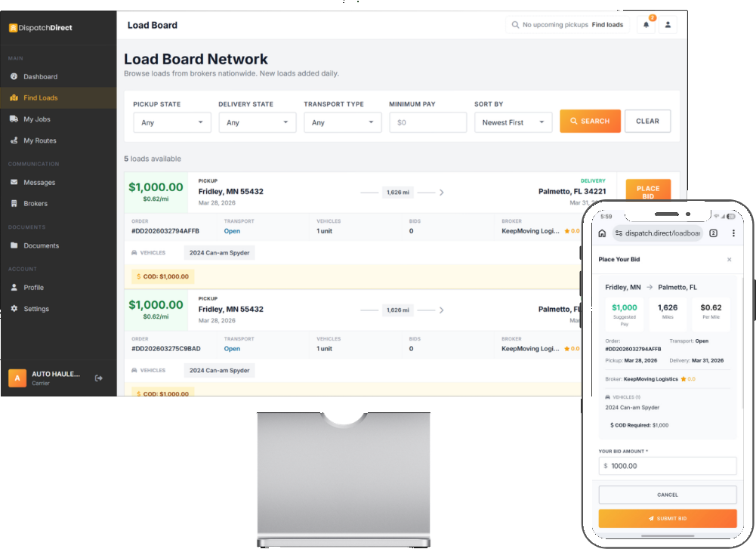The image size is (756, 549).
Task: Click the 5 loads available text
Action: (x=153, y=159)
